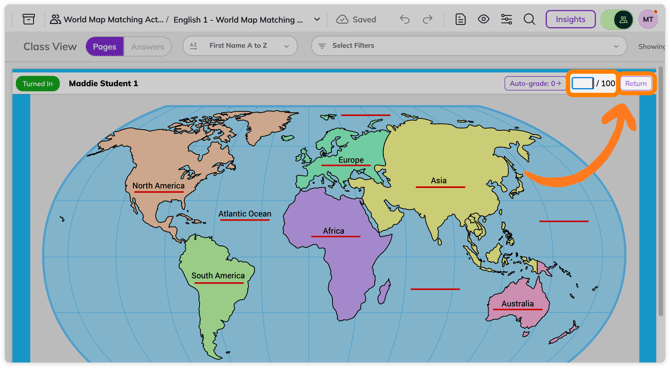Toggle the green student mode switch

click(x=617, y=19)
